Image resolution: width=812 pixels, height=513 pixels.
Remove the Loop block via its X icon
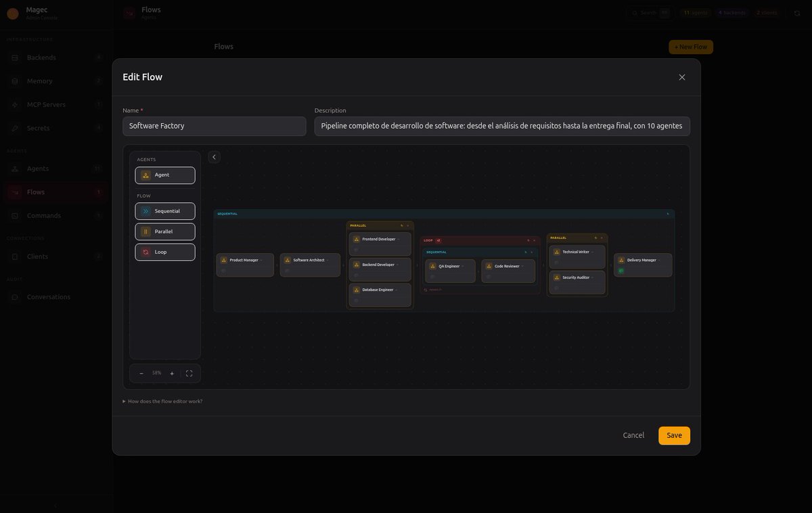(x=535, y=240)
